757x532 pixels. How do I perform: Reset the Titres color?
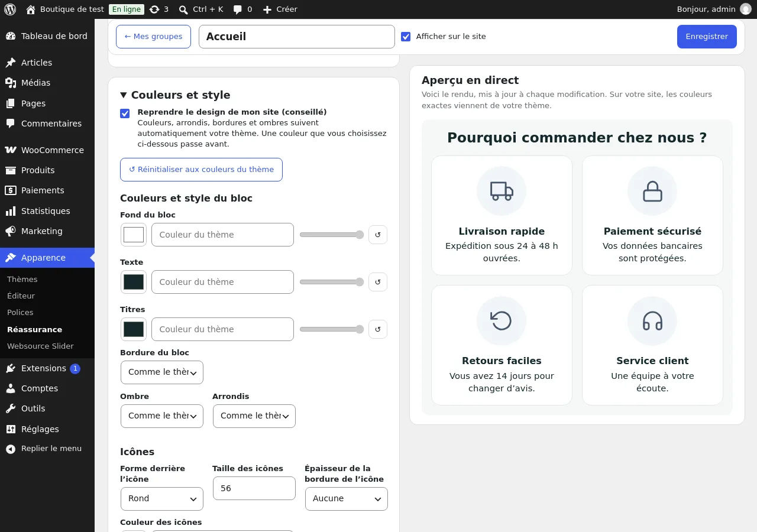coord(378,329)
